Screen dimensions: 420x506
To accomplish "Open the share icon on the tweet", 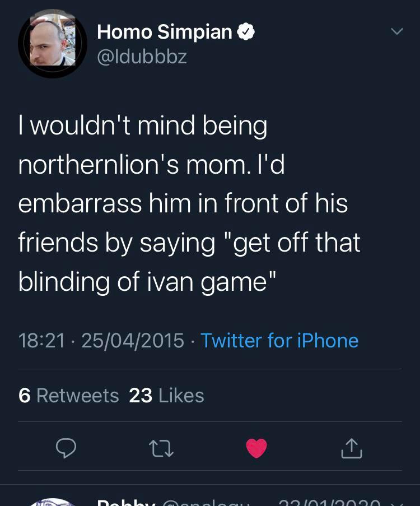I will point(351,448).
